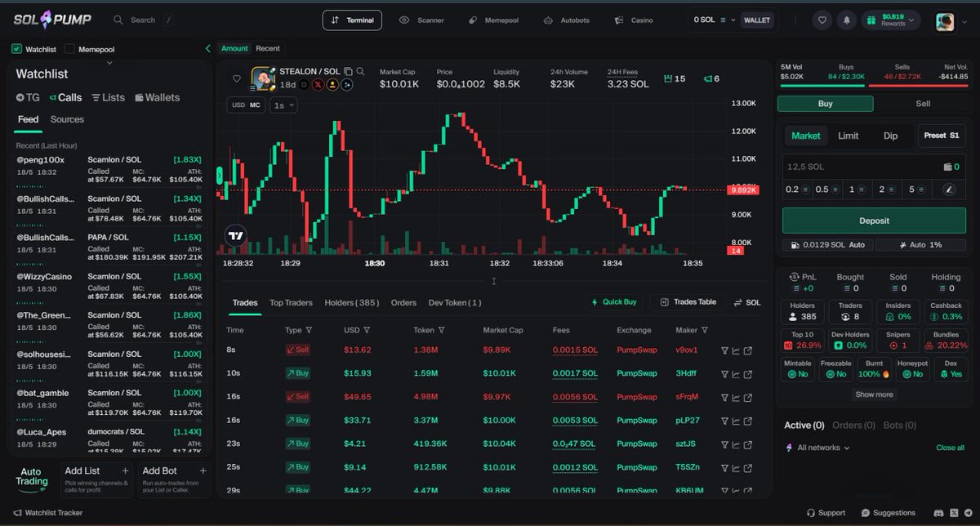The image size is (980, 526).
Task: Open the chart icon for maker 3Hdff
Action: click(736, 373)
